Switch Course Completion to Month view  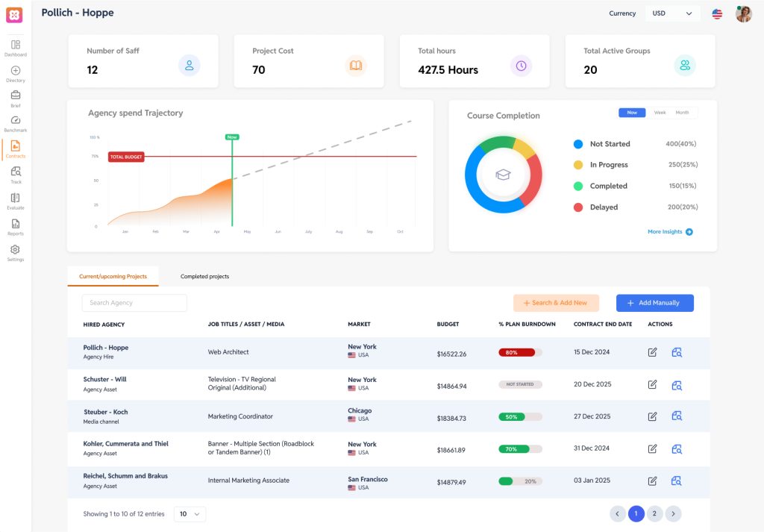coord(682,113)
